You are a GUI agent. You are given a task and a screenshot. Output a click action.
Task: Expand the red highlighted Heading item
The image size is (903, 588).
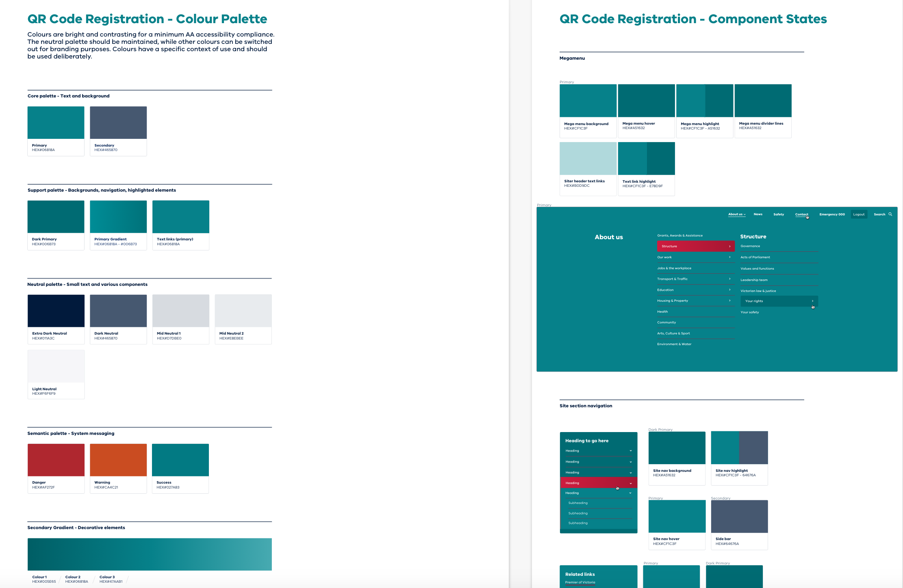click(630, 483)
